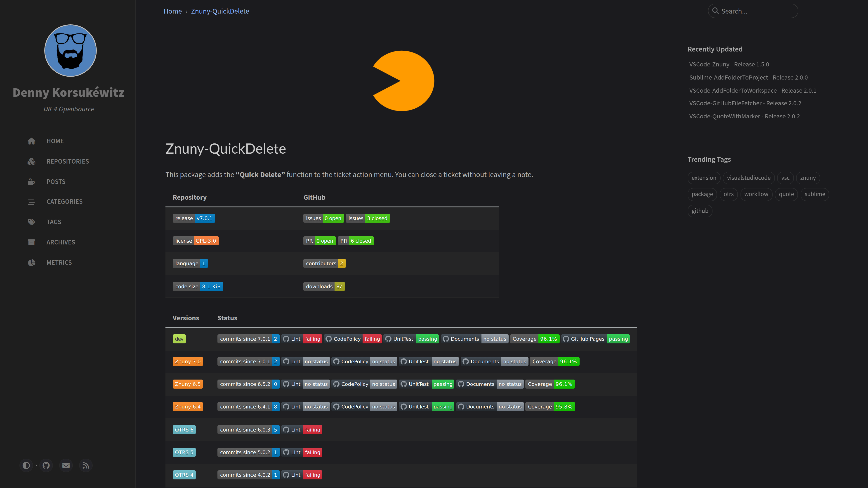Select the github trending tag

[x=700, y=211]
